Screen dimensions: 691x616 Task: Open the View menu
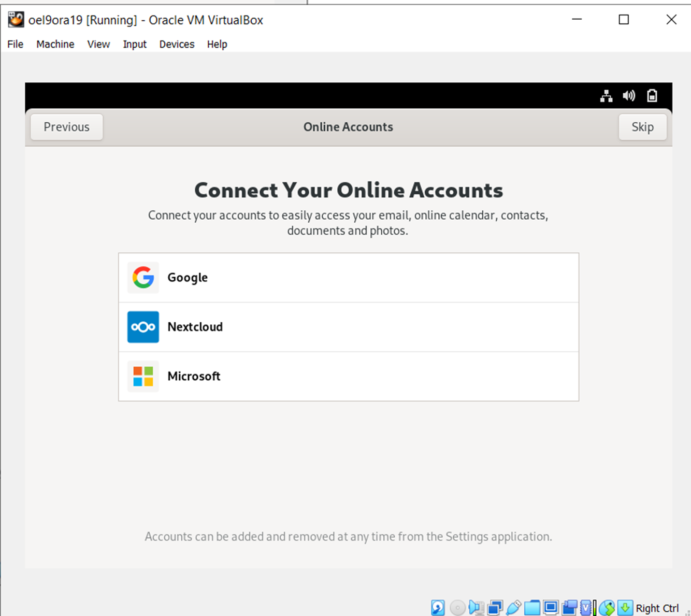[98, 44]
